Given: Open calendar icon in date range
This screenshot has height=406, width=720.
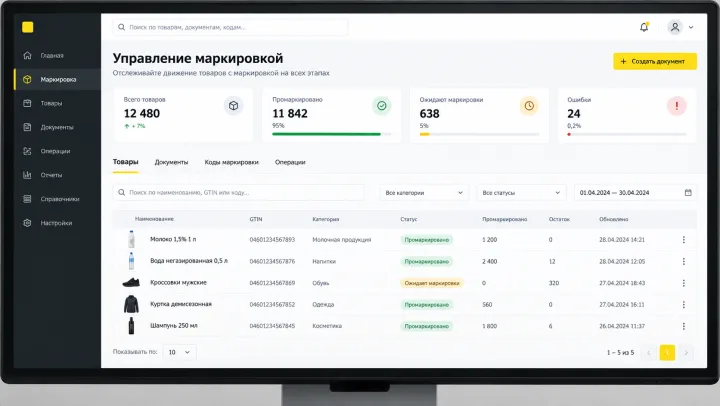Looking at the screenshot, I should 688,193.
